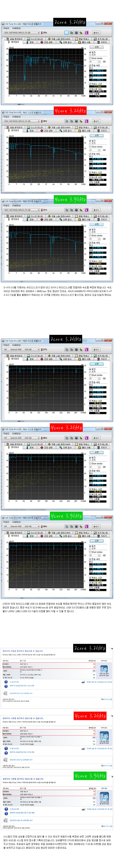Open WDC drive dropdown in 31°C window
The image size is (114, 868).
pyautogui.click(x=22, y=210)
